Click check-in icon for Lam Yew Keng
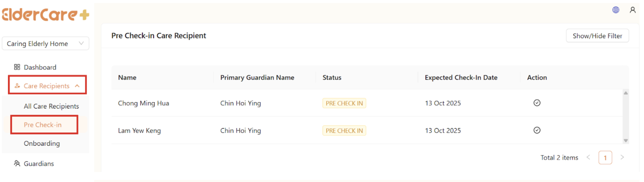Viewport: 644px width, 182px height. coord(537,130)
